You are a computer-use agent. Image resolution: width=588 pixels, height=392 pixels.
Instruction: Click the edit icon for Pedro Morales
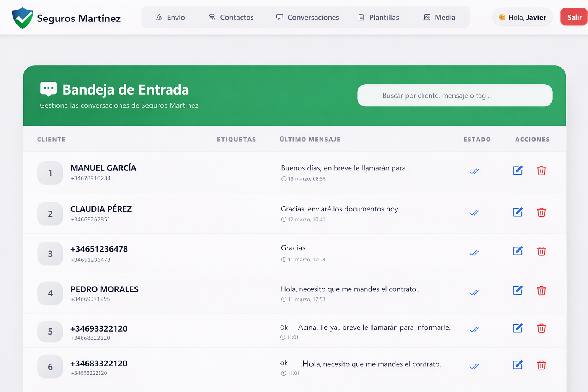click(518, 291)
